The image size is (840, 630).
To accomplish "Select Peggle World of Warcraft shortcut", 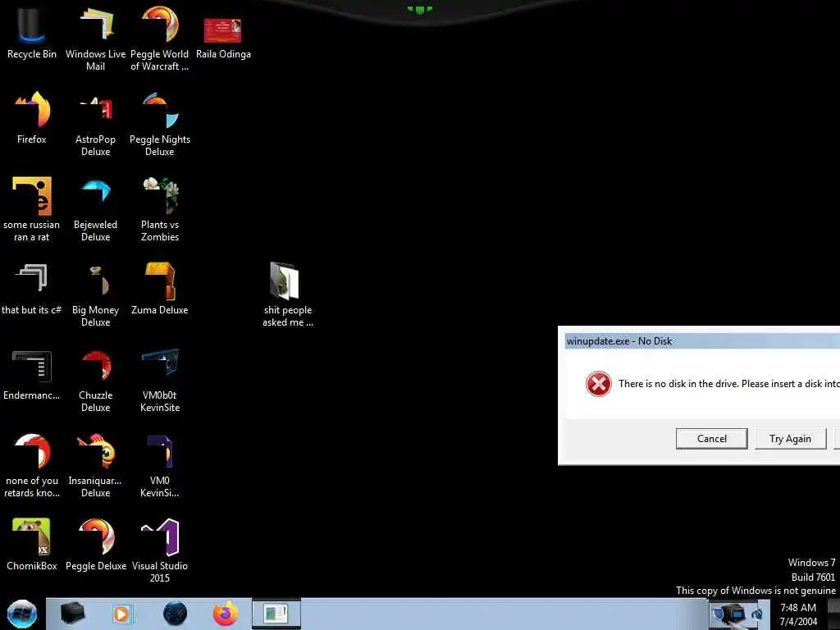I will [160, 38].
